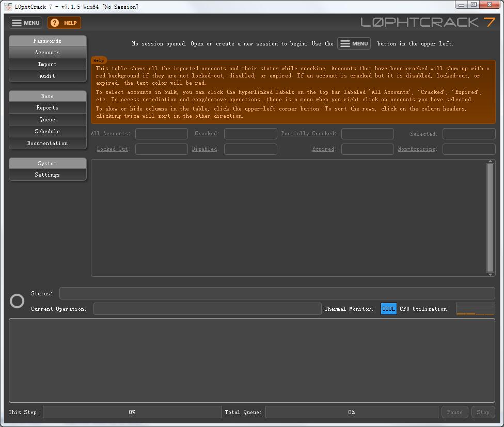Click the Total Queue progress bar
This screenshot has height=427, width=504.
tap(351, 412)
